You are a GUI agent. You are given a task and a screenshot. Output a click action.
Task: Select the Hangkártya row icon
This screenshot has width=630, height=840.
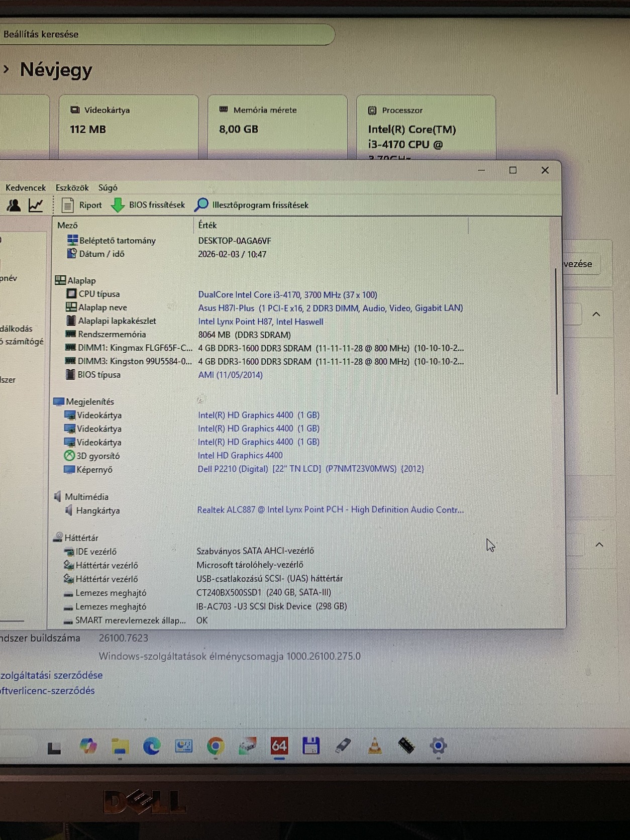pyautogui.click(x=69, y=510)
